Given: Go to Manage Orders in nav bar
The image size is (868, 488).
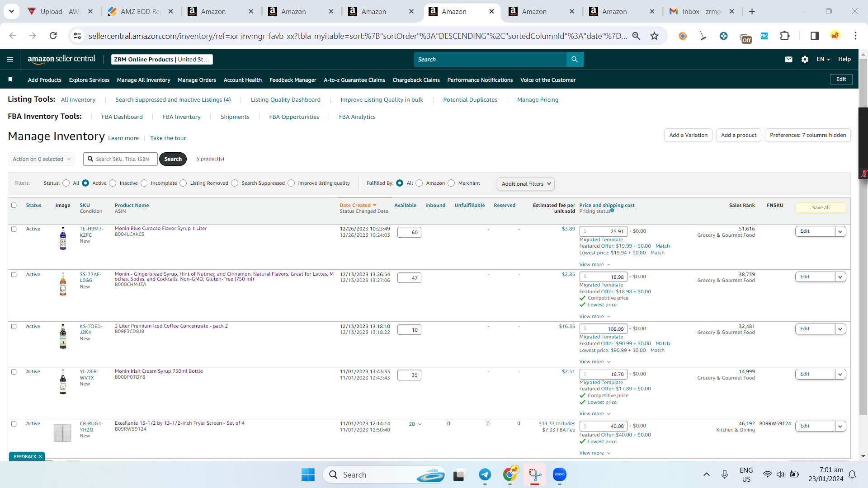Looking at the screenshot, I should pyautogui.click(x=197, y=80).
